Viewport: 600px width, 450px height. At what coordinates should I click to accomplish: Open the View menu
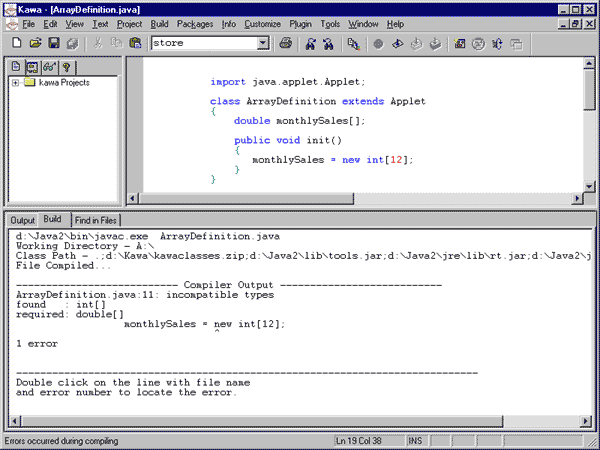click(x=74, y=24)
